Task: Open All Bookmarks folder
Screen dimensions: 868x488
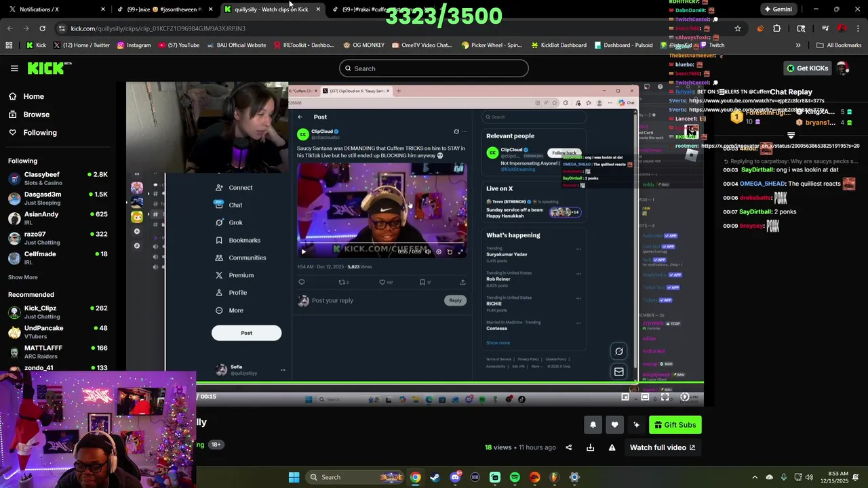Action: tap(839, 45)
